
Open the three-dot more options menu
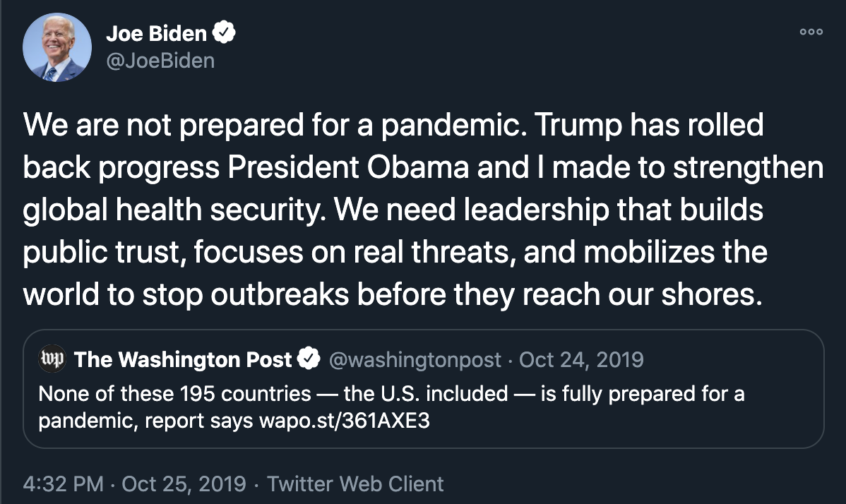coord(811,32)
